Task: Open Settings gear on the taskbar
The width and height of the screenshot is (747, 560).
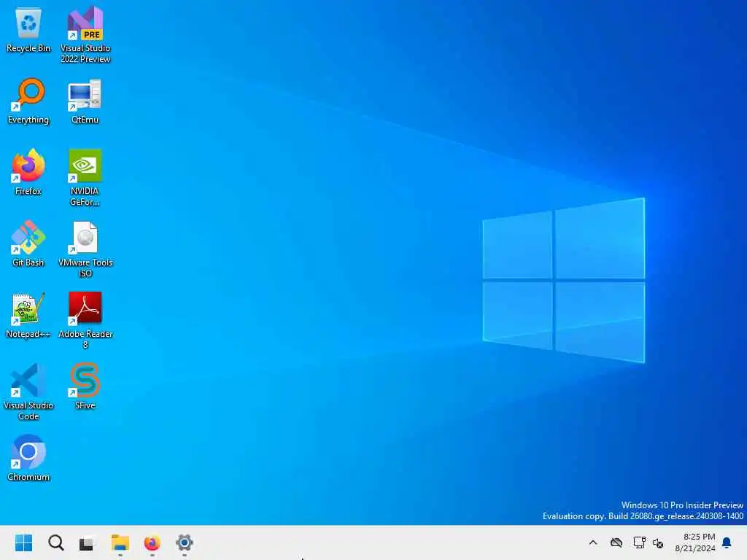Action: (x=185, y=542)
